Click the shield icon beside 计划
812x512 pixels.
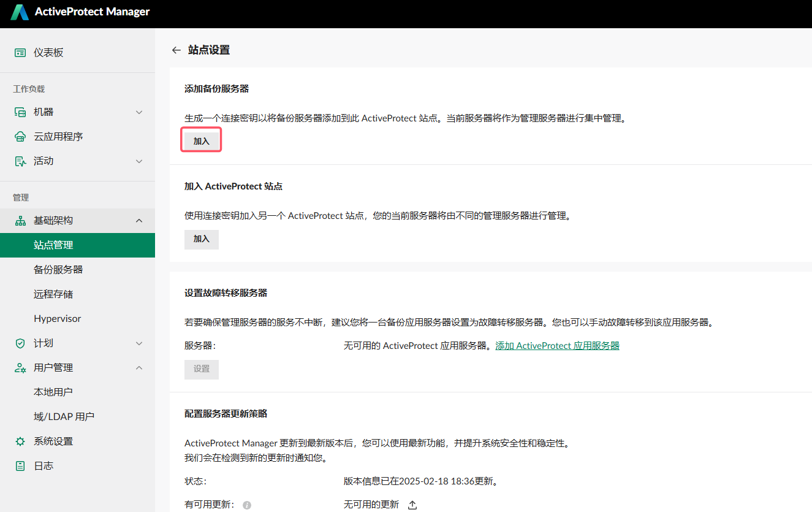point(20,343)
